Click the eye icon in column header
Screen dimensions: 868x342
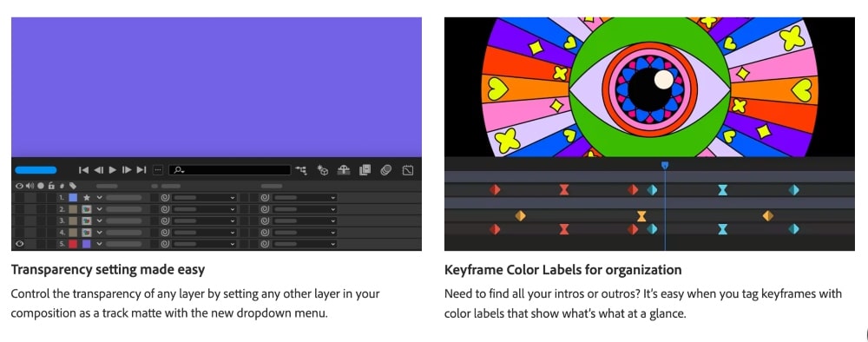[20, 186]
